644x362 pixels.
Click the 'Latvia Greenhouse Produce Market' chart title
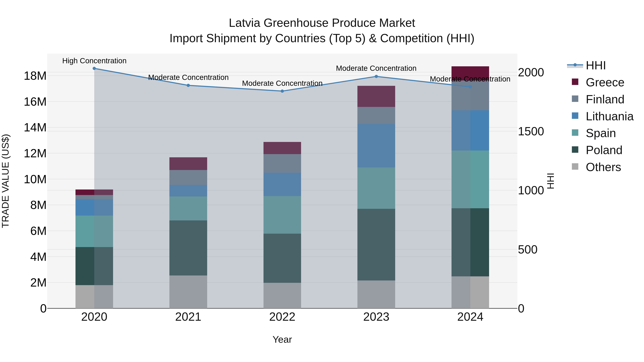click(x=322, y=23)
